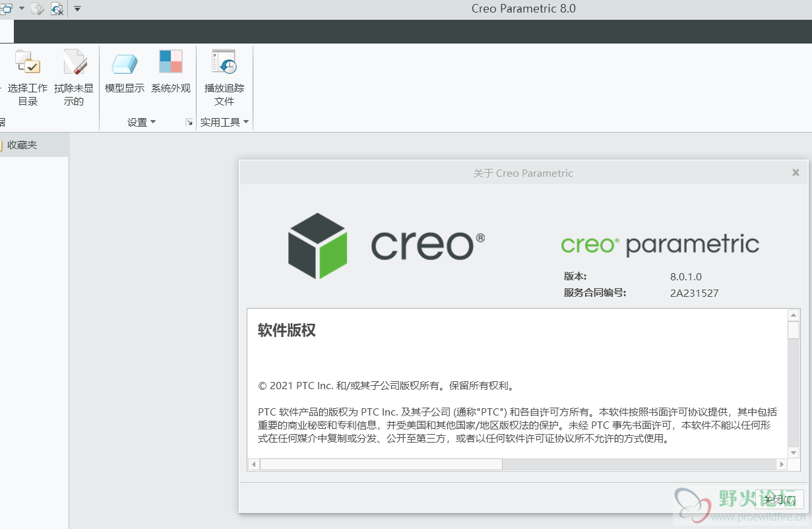Viewport: 812px width, 529px height.
Task: Open Model Display (模型显示) settings
Action: coord(125,71)
